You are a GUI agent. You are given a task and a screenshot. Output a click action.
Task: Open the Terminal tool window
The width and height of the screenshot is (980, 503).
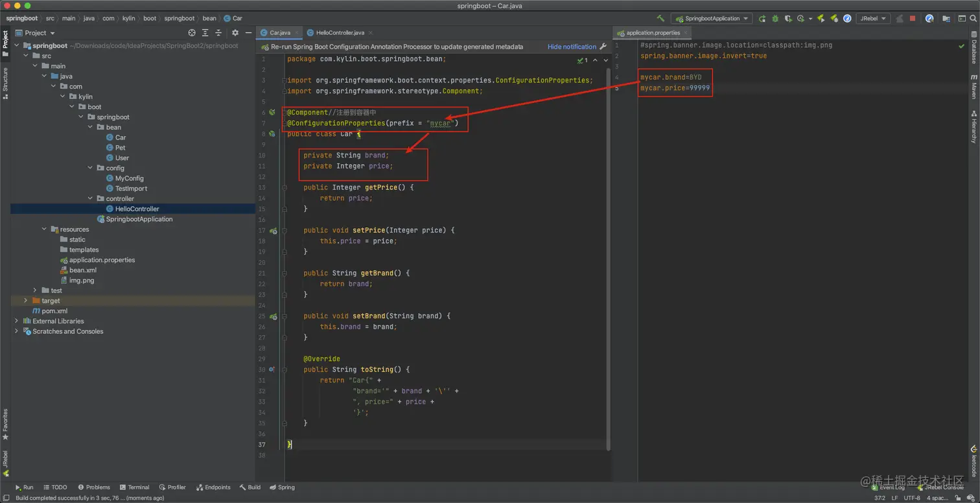(x=134, y=487)
